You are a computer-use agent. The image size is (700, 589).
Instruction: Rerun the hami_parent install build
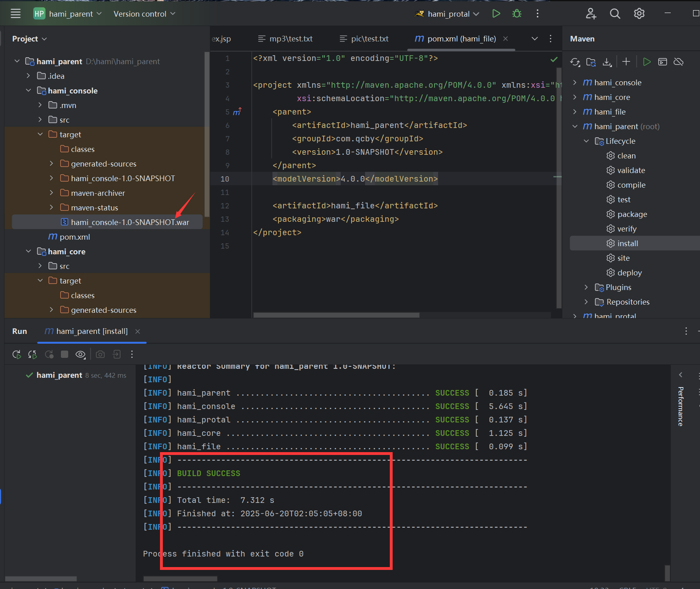[17, 354]
